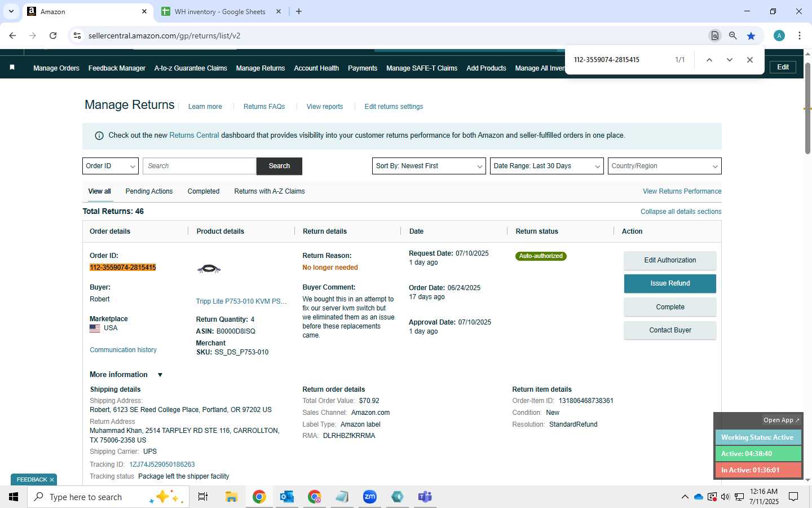Click the zoom magnifier icon in address bar

click(x=732, y=36)
